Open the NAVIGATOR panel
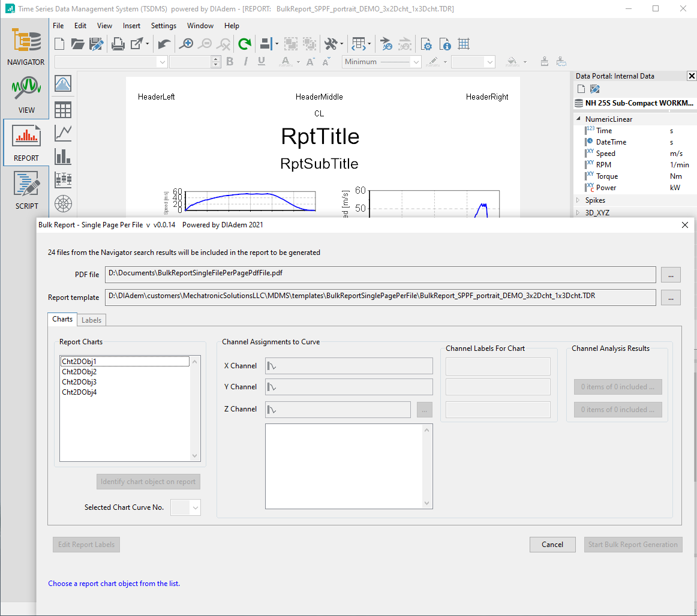 (26, 47)
